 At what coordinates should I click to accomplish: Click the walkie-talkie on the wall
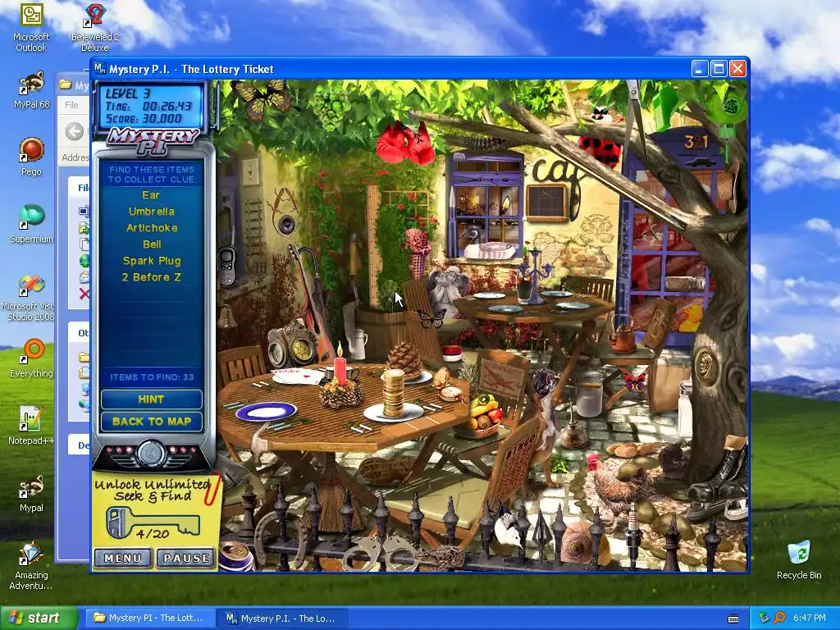[227, 265]
